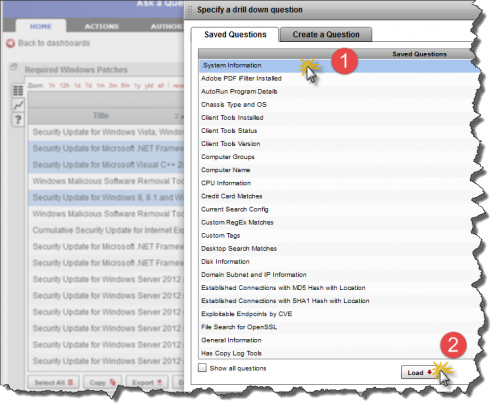Set zoom range to 1d
Viewport: 500px width, 413px height.
(77, 86)
